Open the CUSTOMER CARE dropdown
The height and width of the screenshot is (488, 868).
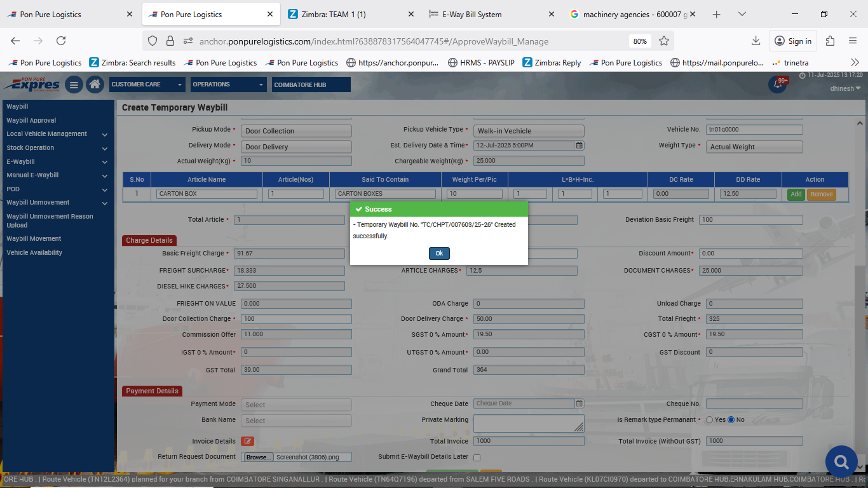click(147, 85)
